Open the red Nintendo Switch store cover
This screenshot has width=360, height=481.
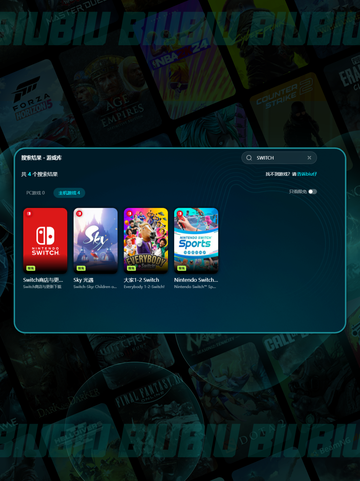coord(45,240)
